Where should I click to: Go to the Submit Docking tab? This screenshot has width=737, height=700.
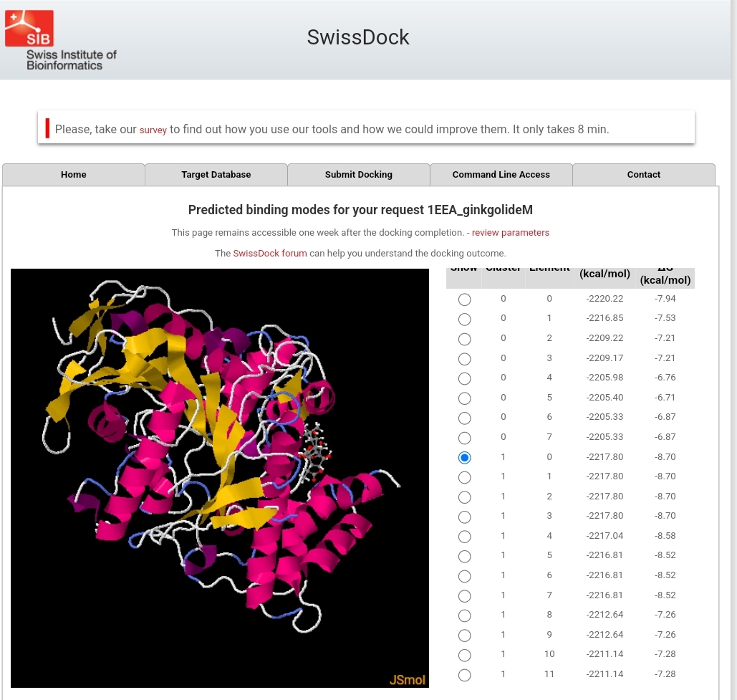358,174
